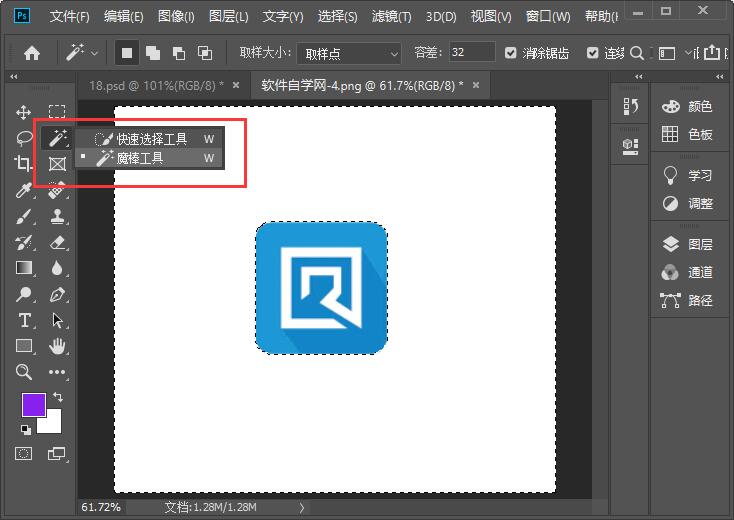Select the Clone Stamp tool
This screenshot has height=520, width=734.
tap(58, 216)
